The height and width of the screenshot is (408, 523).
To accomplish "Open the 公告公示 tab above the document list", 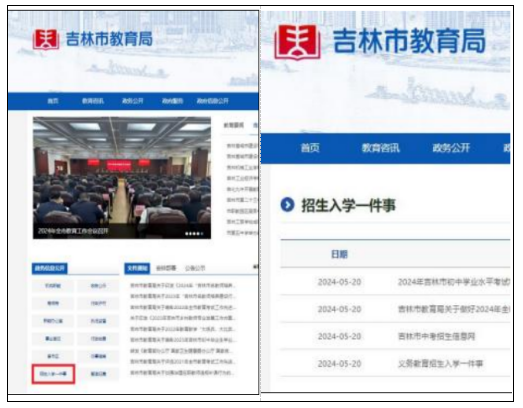I will pyautogui.click(x=195, y=268).
